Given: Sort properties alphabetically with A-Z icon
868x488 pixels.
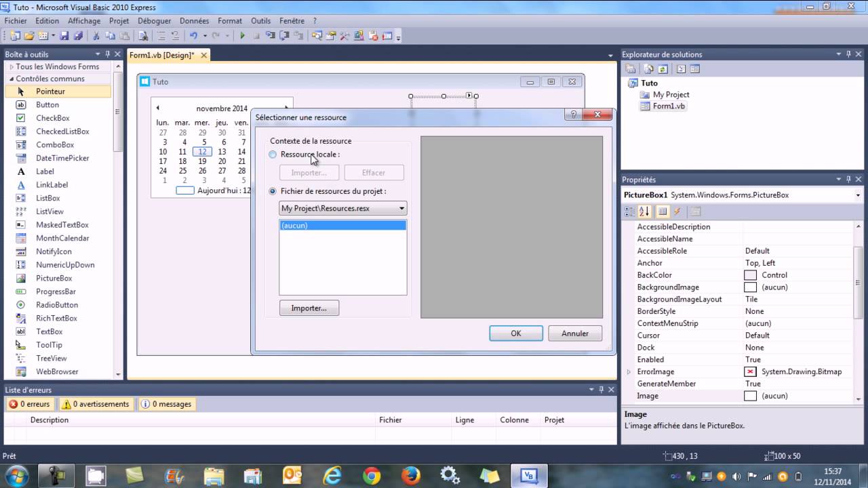Looking at the screenshot, I should 644,211.
